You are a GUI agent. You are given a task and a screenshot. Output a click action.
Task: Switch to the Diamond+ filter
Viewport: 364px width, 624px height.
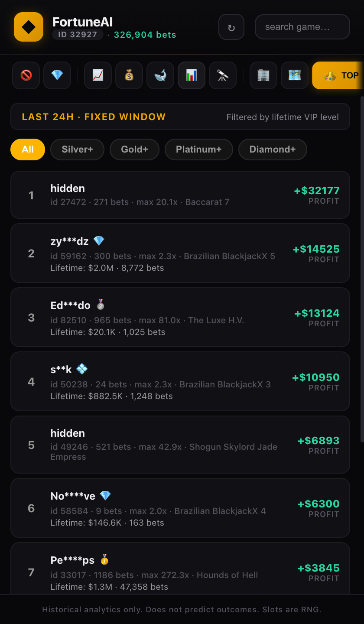(x=273, y=149)
